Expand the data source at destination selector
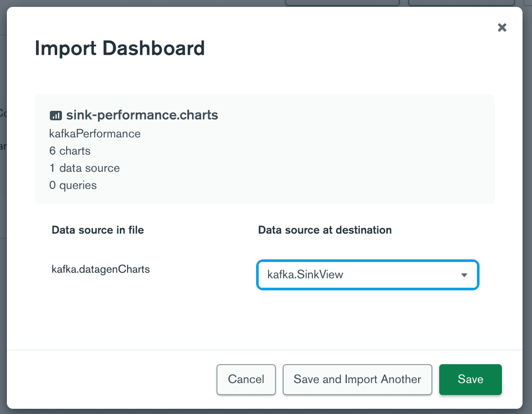Image resolution: width=532 pixels, height=414 pixels. pos(367,275)
